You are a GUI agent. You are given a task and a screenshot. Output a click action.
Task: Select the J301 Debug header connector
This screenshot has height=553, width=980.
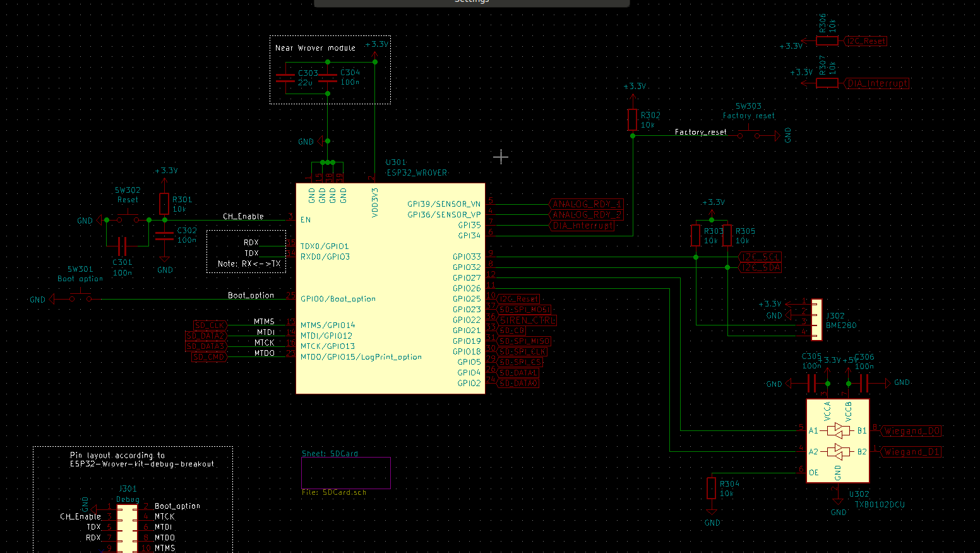tap(128, 530)
